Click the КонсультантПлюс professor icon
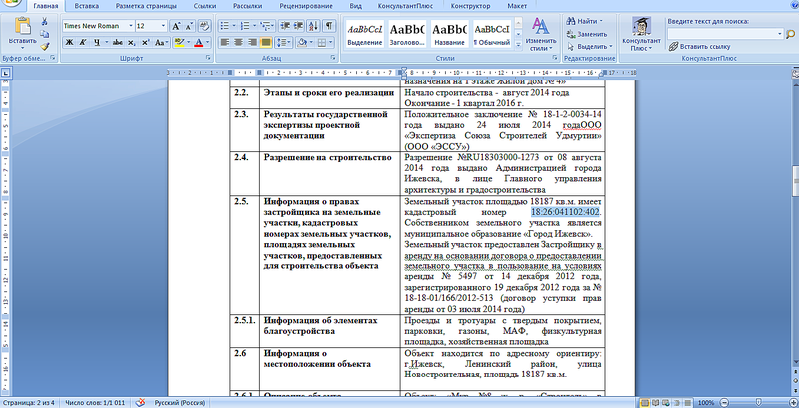This screenshot has height=408, width=799. 642,26
